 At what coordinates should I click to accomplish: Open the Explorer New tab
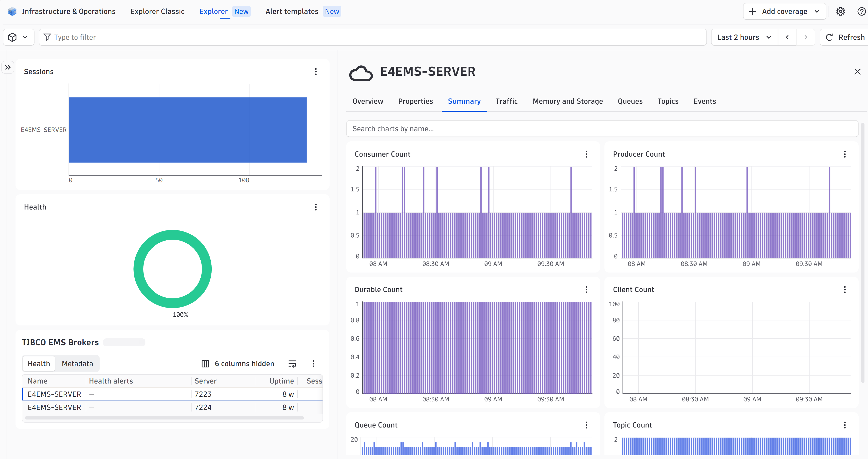pyautogui.click(x=225, y=12)
